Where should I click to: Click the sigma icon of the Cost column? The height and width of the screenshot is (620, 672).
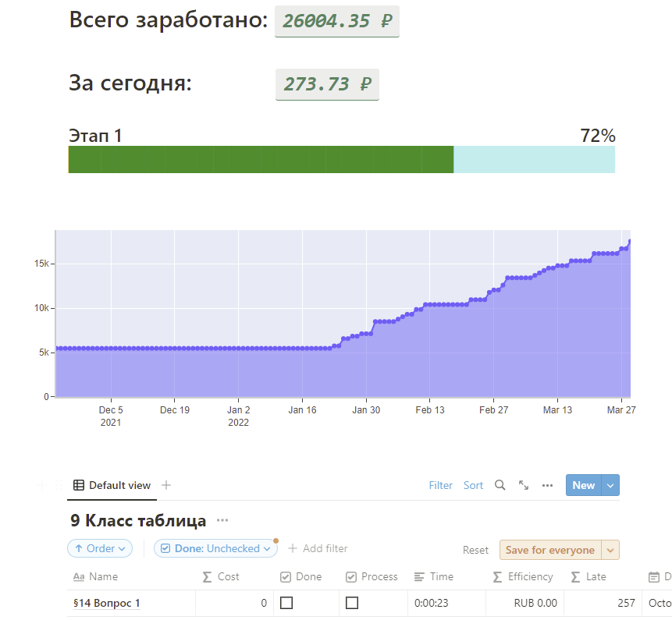tap(207, 577)
